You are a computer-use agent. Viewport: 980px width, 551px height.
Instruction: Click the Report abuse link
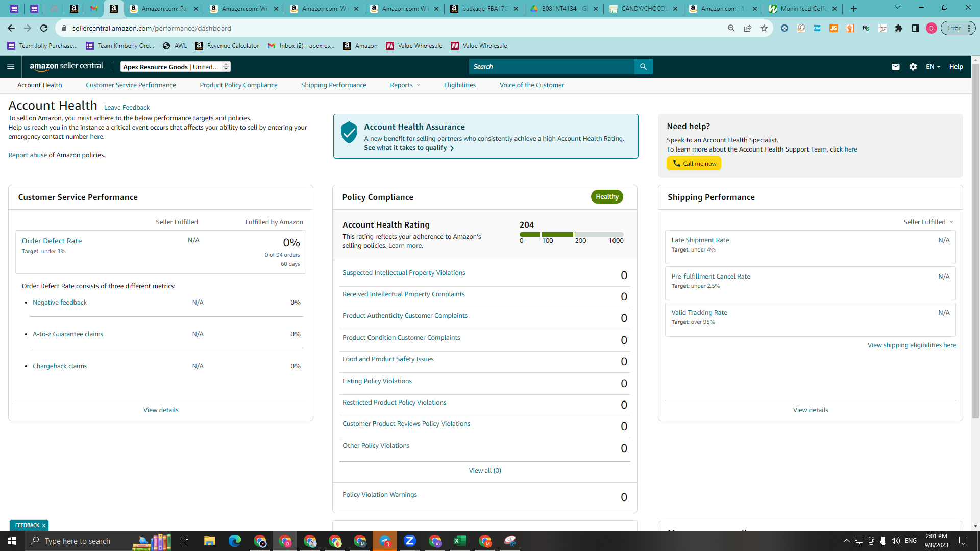[x=28, y=155]
